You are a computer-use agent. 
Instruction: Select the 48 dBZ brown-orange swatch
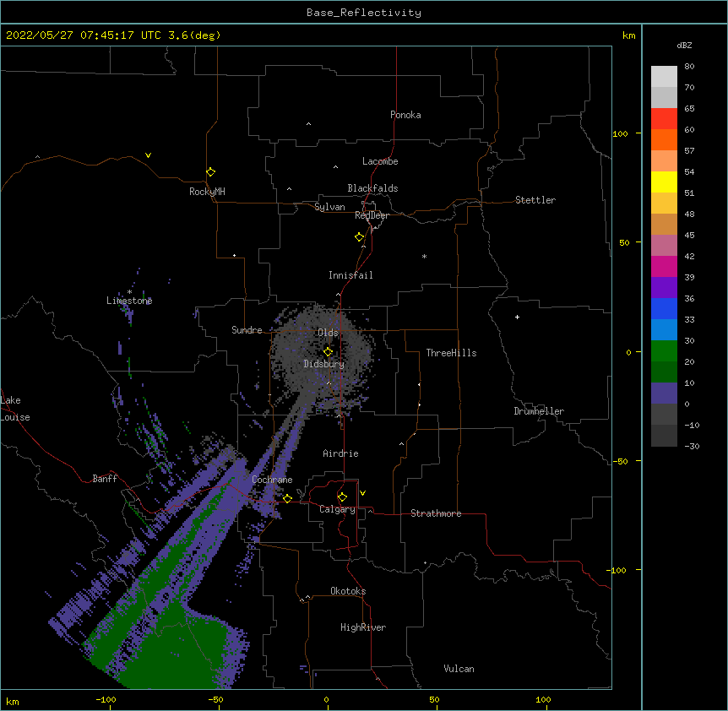click(x=664, y=224)
